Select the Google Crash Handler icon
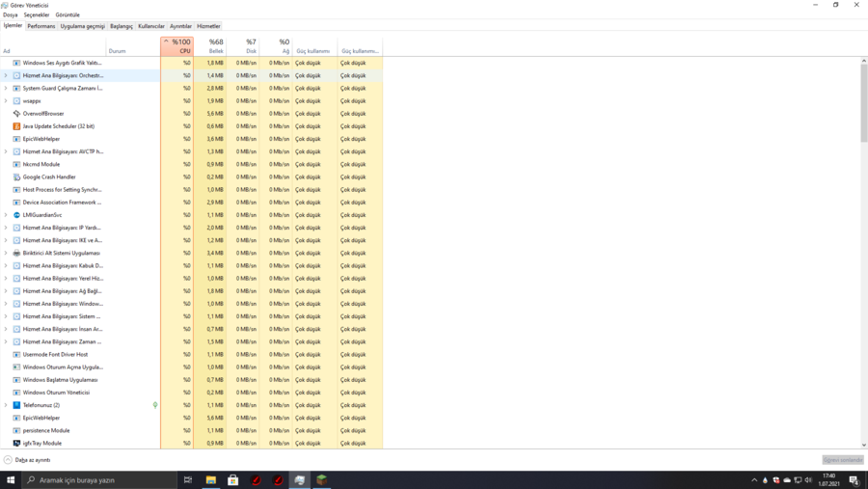The width and height of the screenshot is (868, 489). [x=16, y=177]
